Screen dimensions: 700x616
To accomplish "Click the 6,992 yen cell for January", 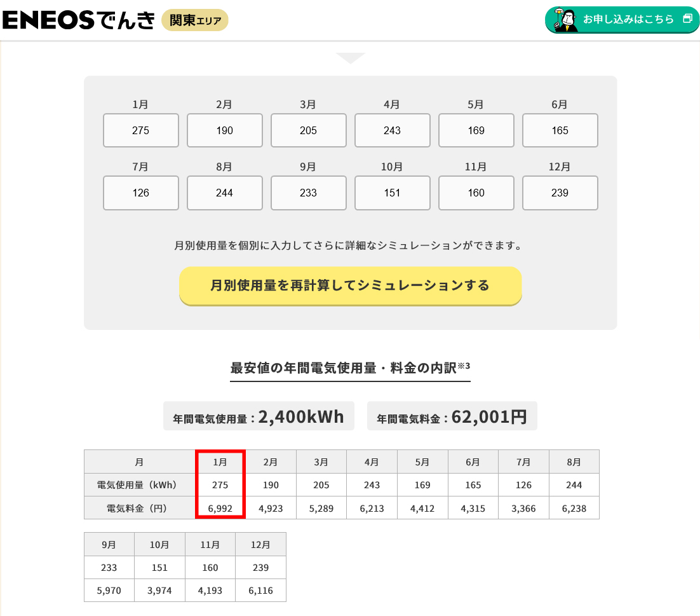I will [220, 507].
